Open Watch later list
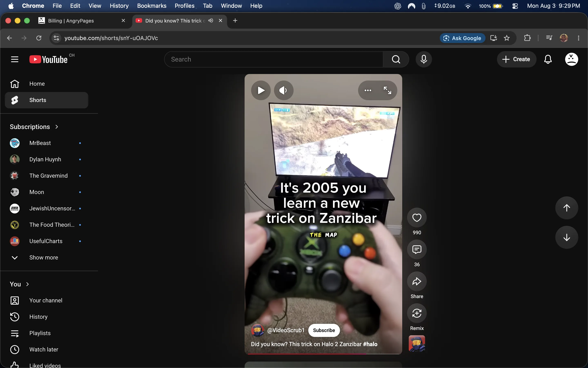588x368 pixels. 46,350
